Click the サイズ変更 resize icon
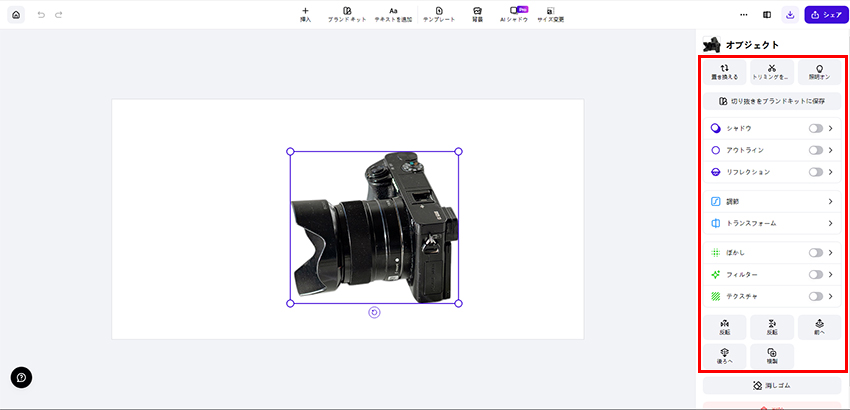 (550, 11)
